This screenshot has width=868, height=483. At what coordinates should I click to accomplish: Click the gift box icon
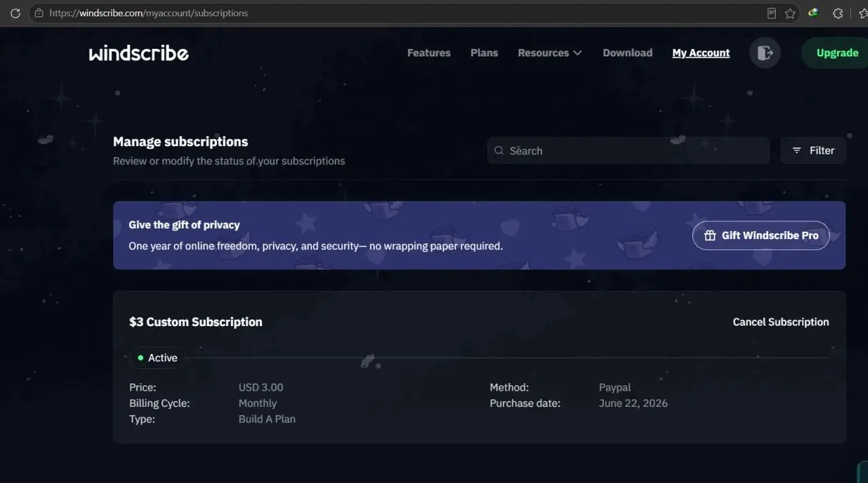coord(710,236)
